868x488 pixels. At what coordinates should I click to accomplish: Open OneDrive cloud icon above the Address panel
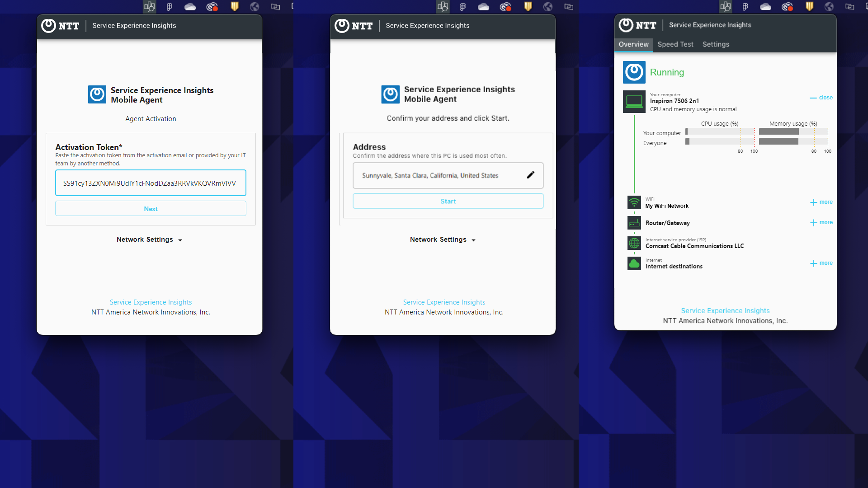click(x=484, y=7)
